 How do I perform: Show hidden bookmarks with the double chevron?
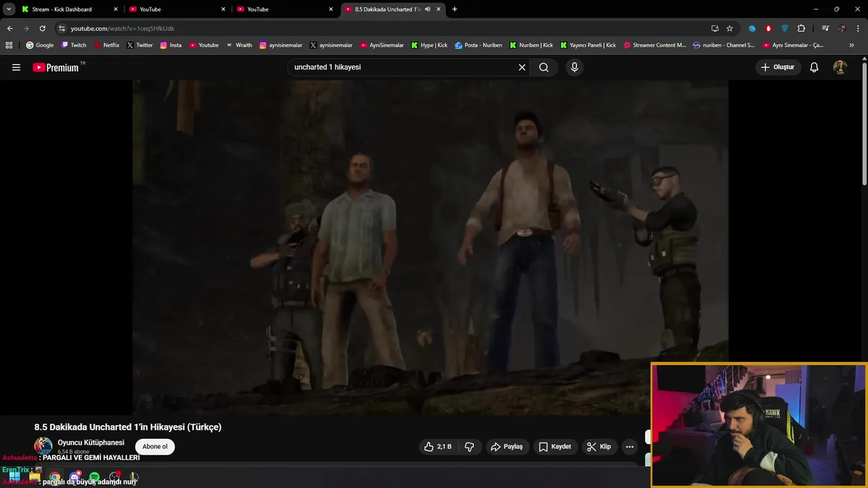(x=852, y=45)
